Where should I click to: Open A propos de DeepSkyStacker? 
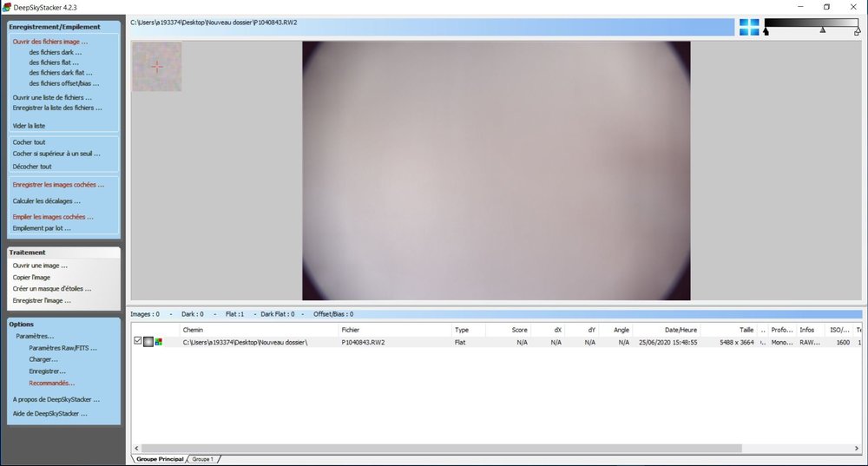tap(56, 399)
